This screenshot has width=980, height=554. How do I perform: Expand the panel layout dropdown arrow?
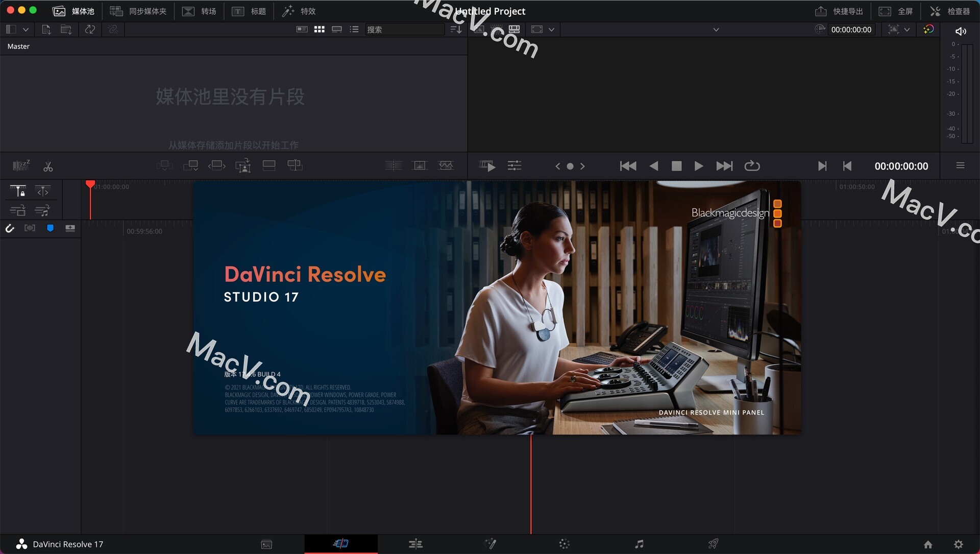pyautogui.click(x=26, y=30)
